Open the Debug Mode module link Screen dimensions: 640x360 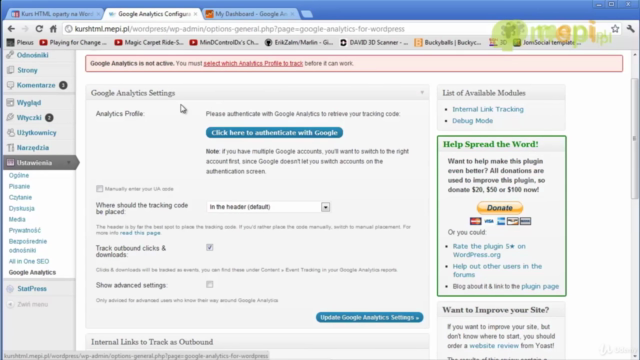click(472, 120)
